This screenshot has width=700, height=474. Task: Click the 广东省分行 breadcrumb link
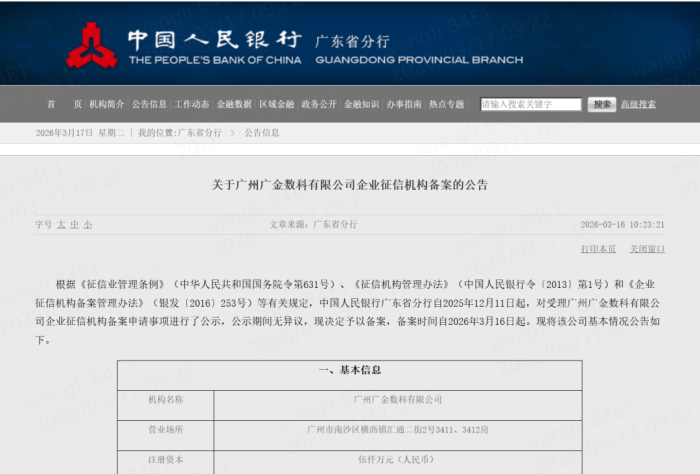pos(200,132)
